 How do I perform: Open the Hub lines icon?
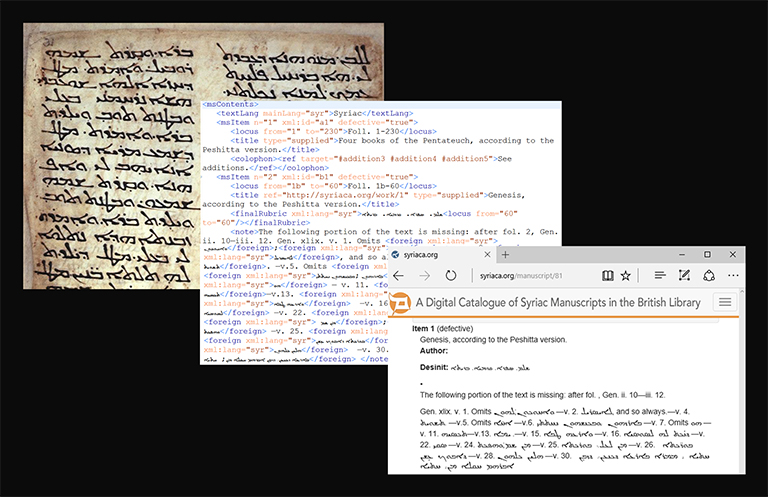[x=659, y=275]
